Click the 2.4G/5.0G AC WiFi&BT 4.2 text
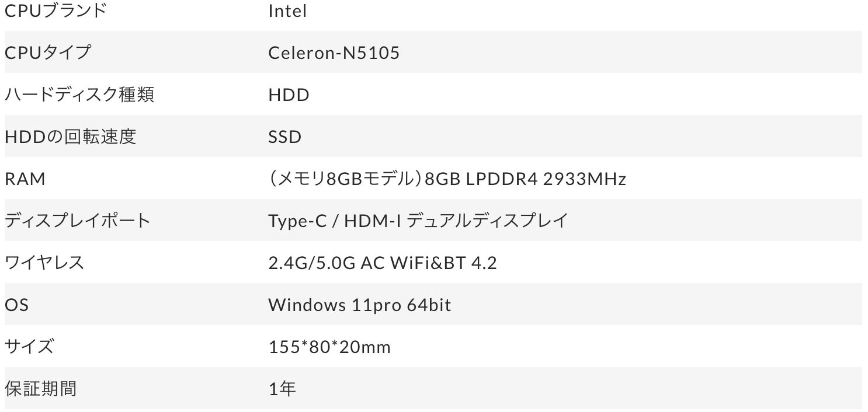 click(383, 263)
